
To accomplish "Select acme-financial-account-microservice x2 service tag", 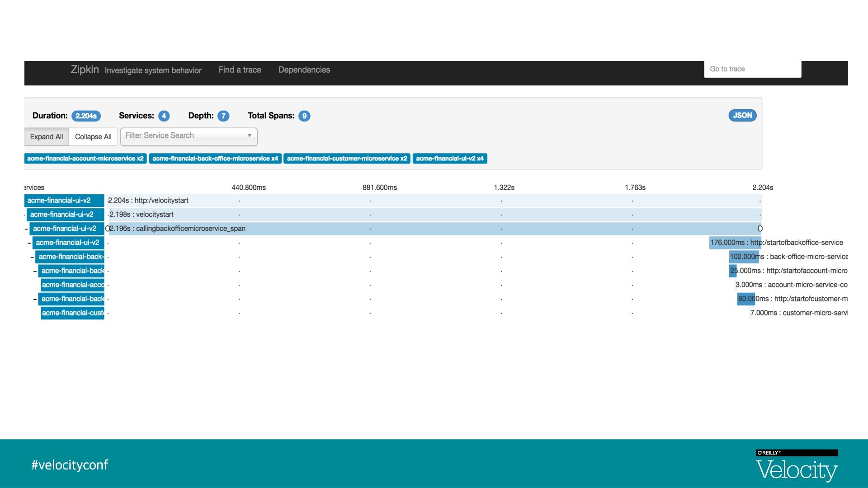I will point(85,159).
